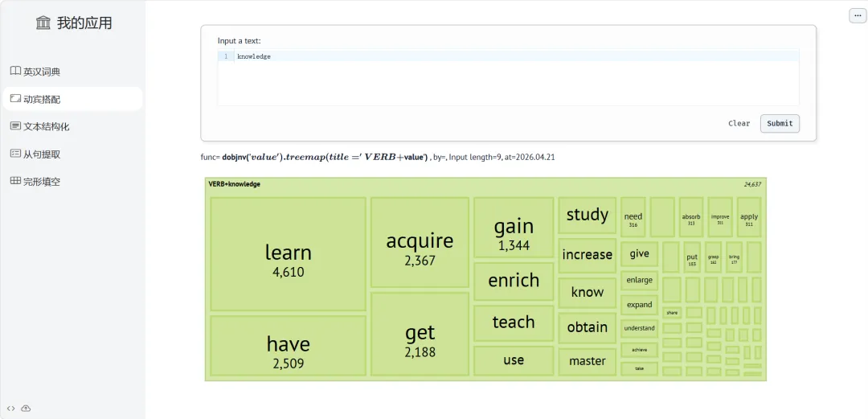Click the "absorb" treemap tile

[x=691, y=217]
